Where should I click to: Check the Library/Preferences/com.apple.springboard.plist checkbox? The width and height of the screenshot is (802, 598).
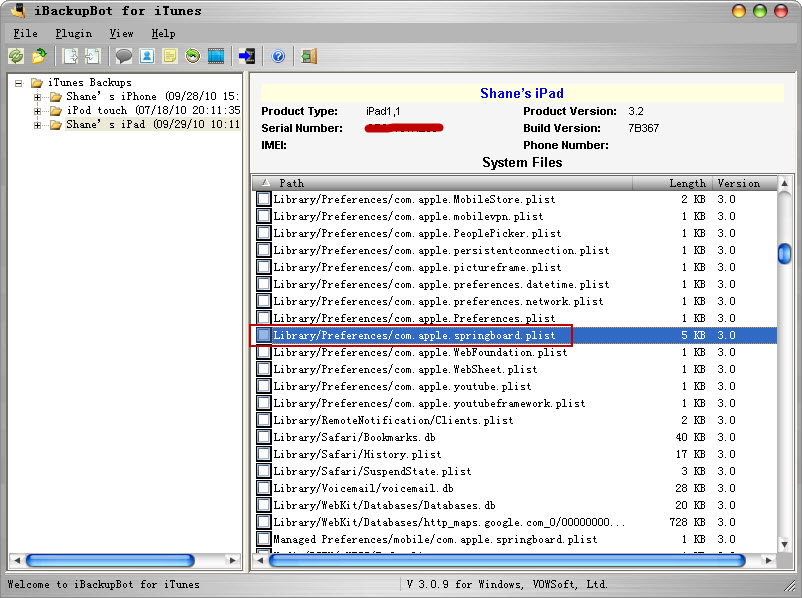click(263, 335)
